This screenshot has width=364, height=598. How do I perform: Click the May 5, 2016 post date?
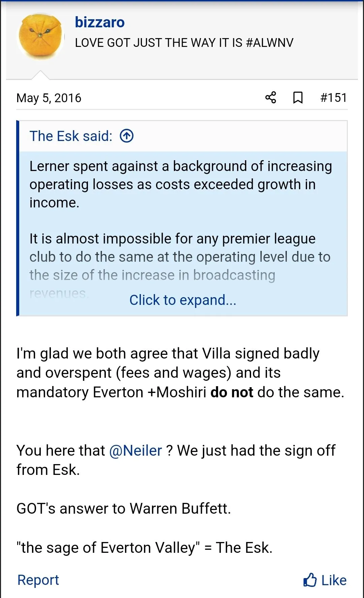tap(49, 98)
